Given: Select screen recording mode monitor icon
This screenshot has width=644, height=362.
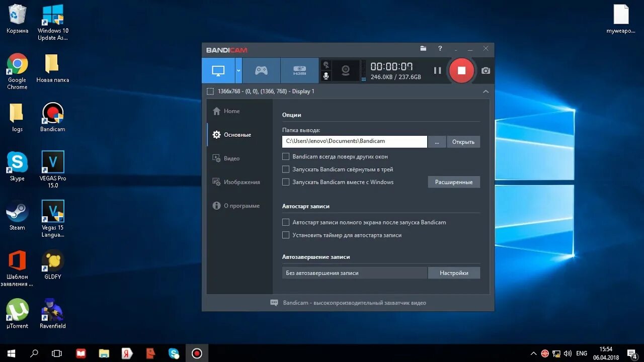Looking at the screenshot, I should tap(218, 71).
